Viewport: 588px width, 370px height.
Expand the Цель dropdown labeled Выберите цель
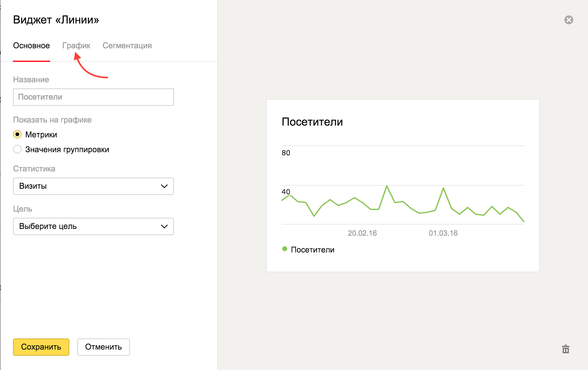[x=93, y=226]
